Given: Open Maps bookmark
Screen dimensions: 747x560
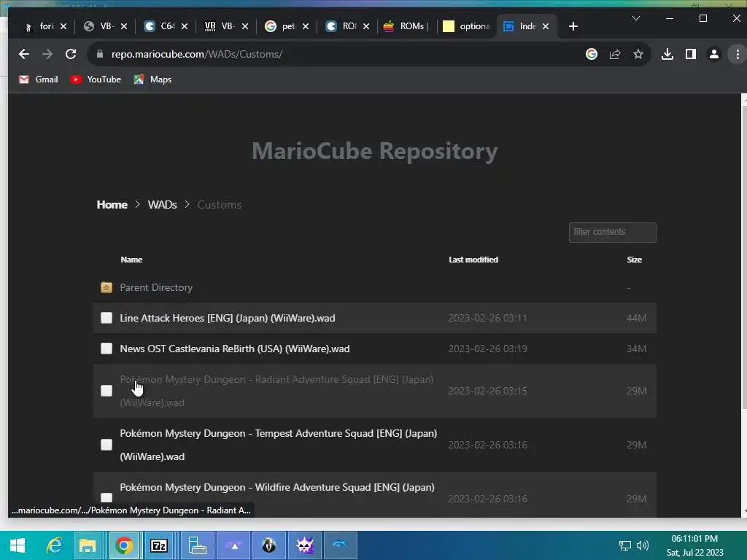Looking at the screenshot, I should 152,79.
